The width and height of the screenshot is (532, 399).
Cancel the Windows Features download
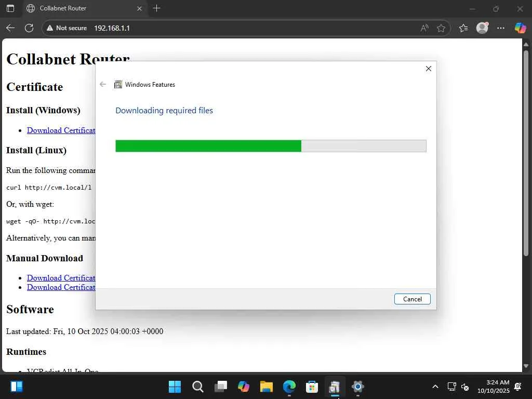(x=412, y=299)
